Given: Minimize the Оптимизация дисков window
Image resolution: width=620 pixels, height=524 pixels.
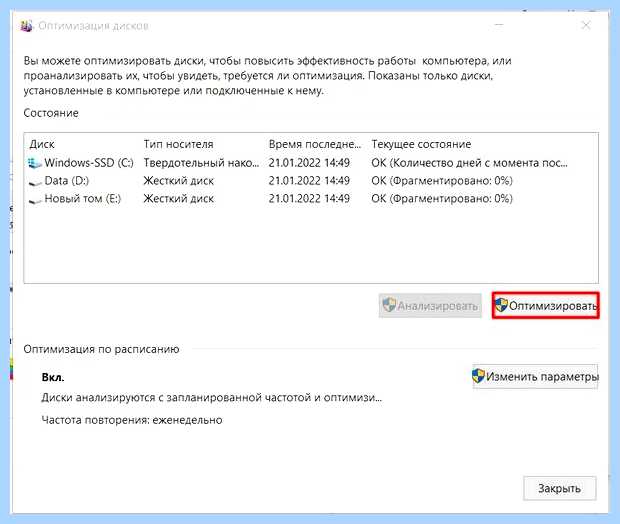Looking at the screenshot, I should 499,26.
